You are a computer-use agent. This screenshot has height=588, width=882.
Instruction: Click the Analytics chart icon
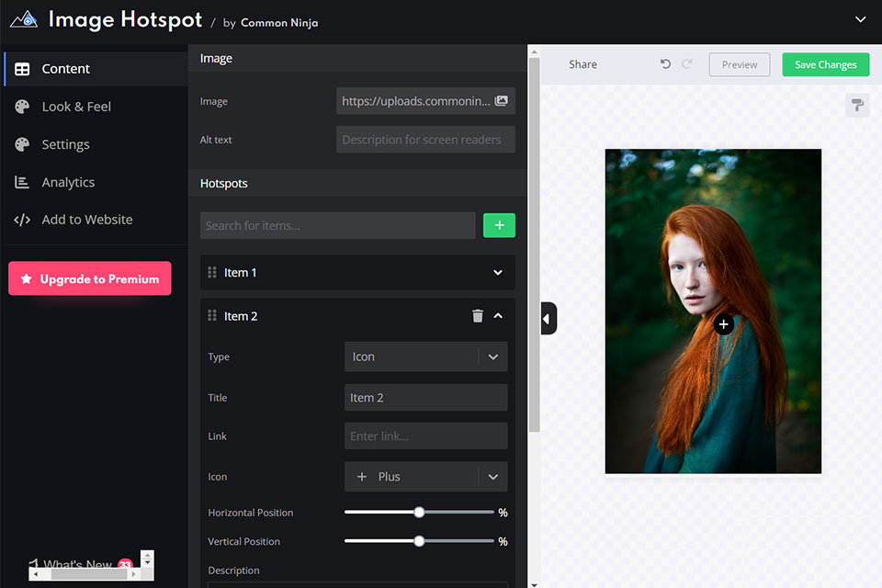point(22,182)
